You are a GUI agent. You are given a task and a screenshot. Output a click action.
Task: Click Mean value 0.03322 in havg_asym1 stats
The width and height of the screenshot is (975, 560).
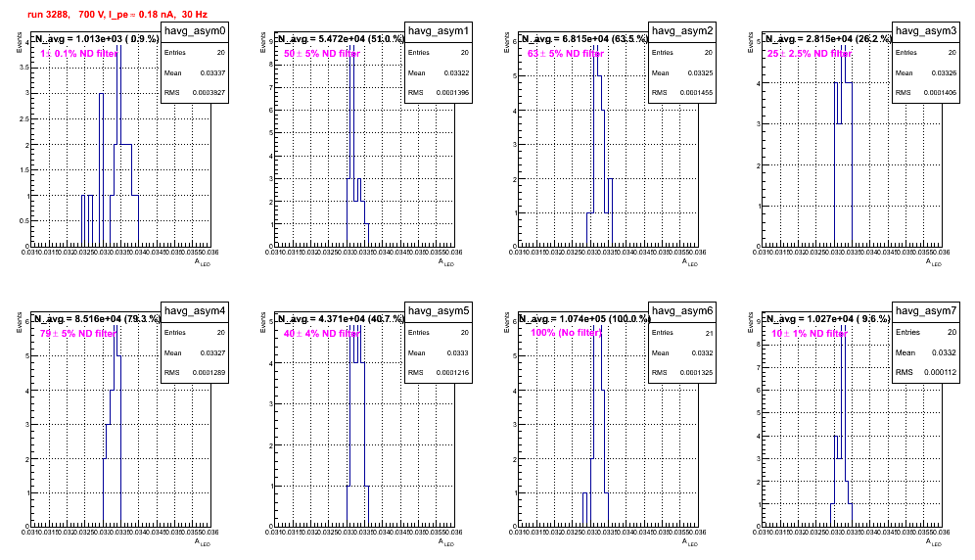coord(456,73)
